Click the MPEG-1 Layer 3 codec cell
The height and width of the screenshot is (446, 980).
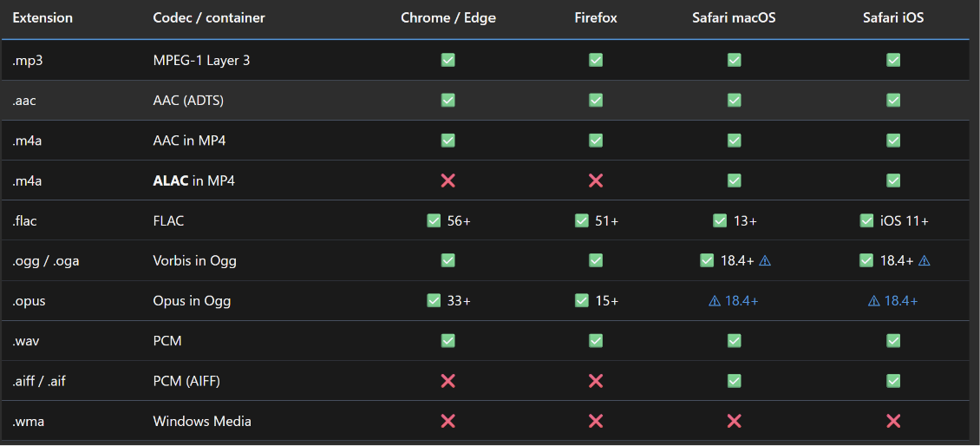201,61
